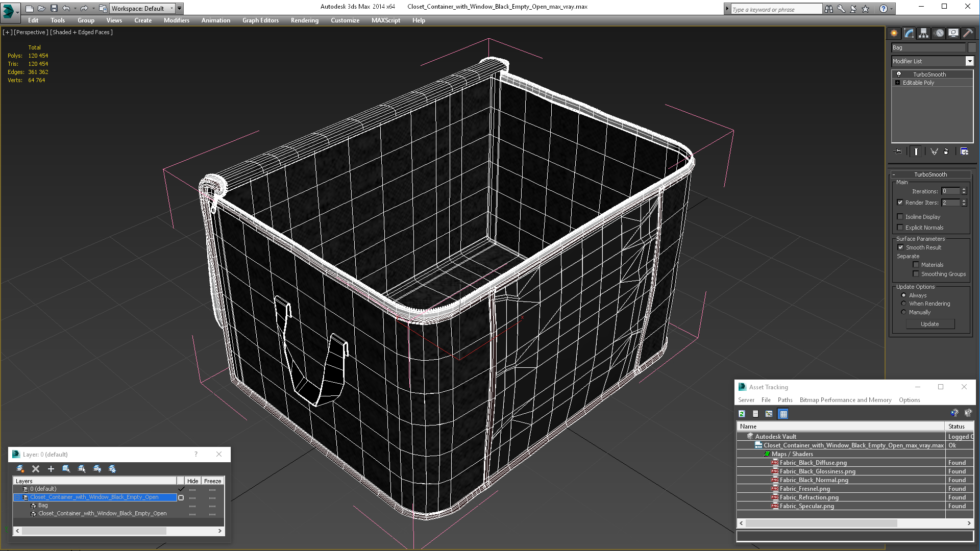Select highlighted objects and layers icon
Viewport: 980px width, 551px height.
(x=66, y=469)
